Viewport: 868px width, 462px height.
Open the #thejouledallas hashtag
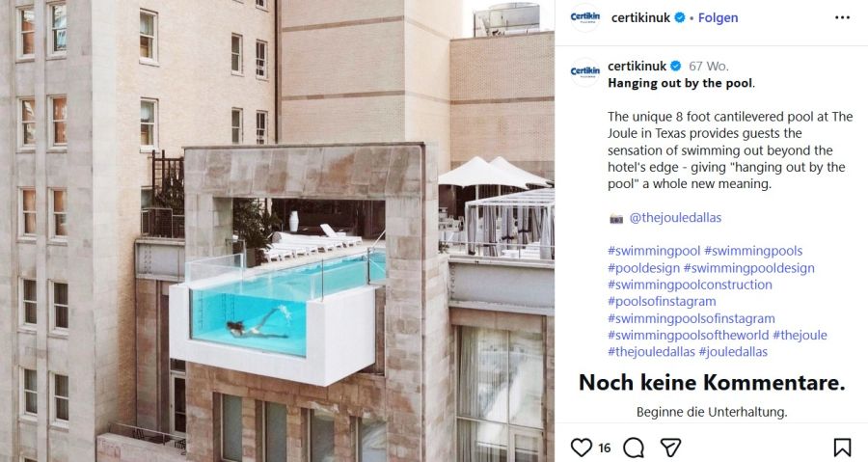point(651,351)
